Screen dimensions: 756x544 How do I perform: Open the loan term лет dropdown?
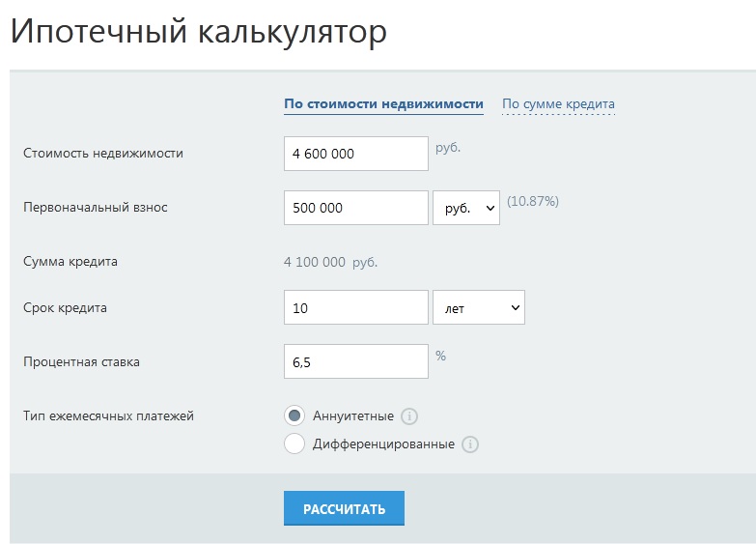tap(479, 308)
